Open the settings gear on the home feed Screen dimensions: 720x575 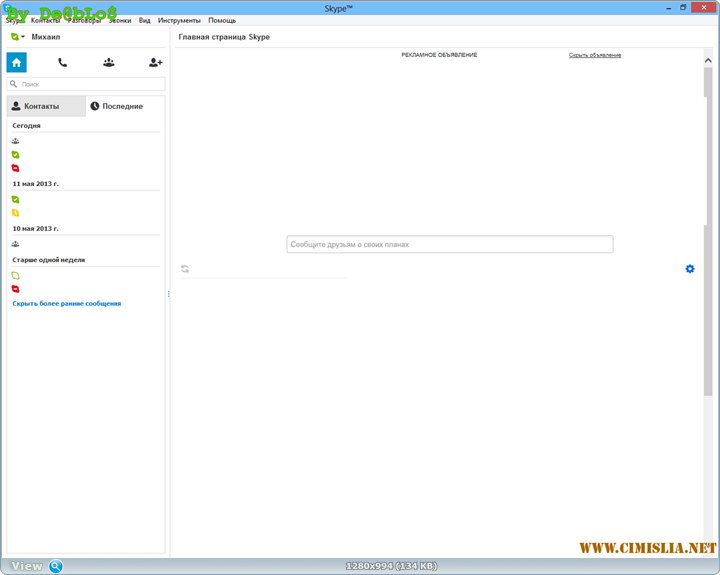(689, 268)
